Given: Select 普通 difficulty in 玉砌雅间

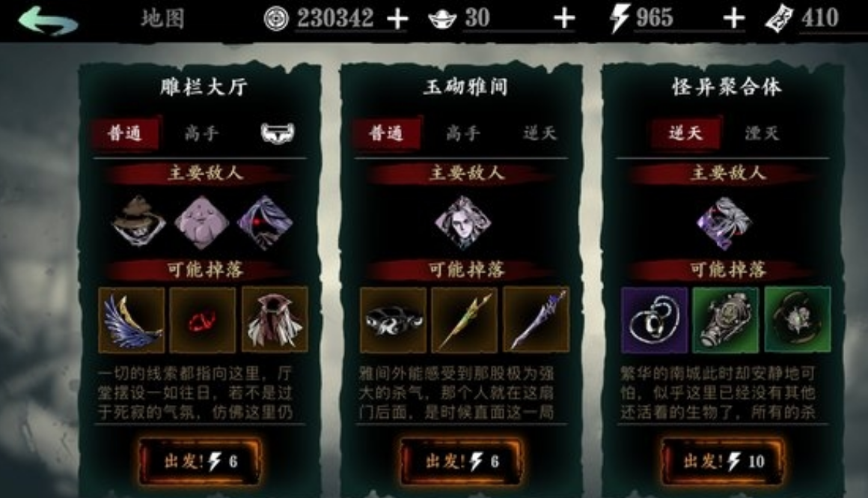Looking at the screenshot, I should [x=386, y=133].
